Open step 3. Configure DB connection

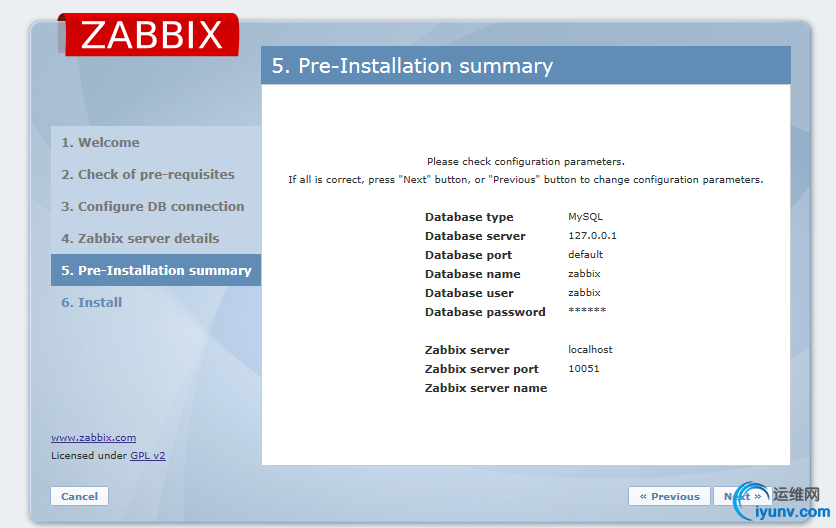point(152,206)
